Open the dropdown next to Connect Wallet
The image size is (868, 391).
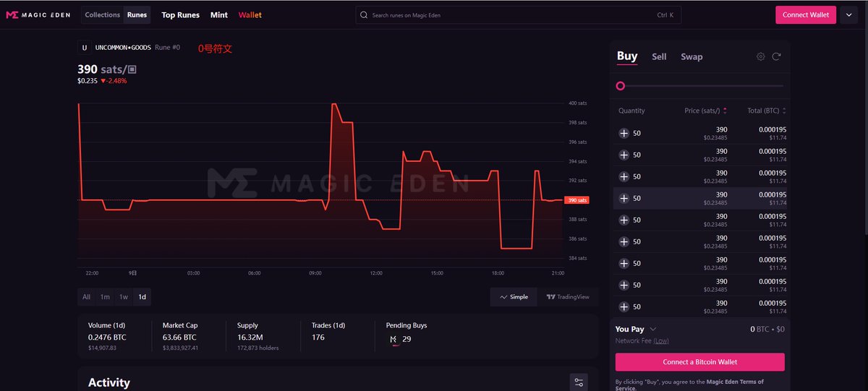[848, 15]
